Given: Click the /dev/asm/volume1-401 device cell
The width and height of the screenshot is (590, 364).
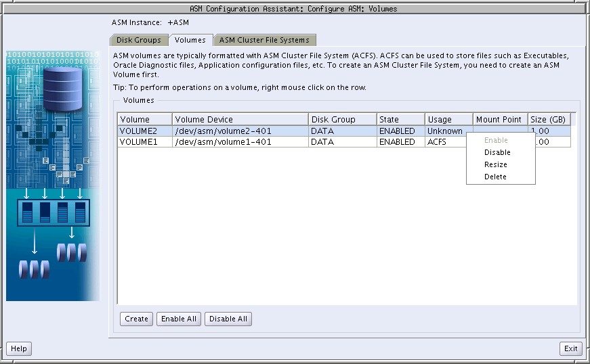Looking at the screenshot, I should tap(240, 142).
